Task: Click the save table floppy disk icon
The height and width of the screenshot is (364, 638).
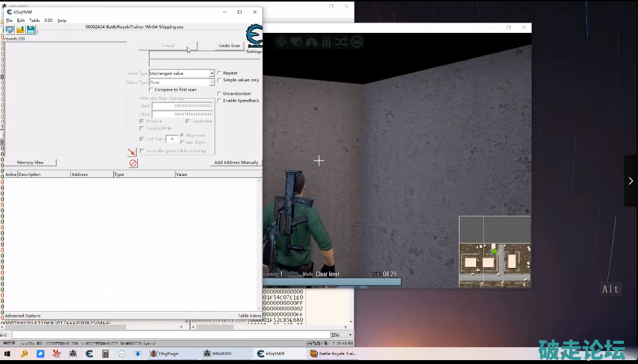Action: (x=30, y=30)
